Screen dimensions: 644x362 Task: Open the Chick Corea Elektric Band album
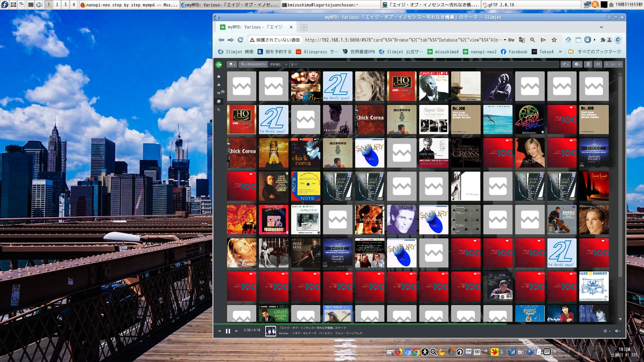[530, 120]
